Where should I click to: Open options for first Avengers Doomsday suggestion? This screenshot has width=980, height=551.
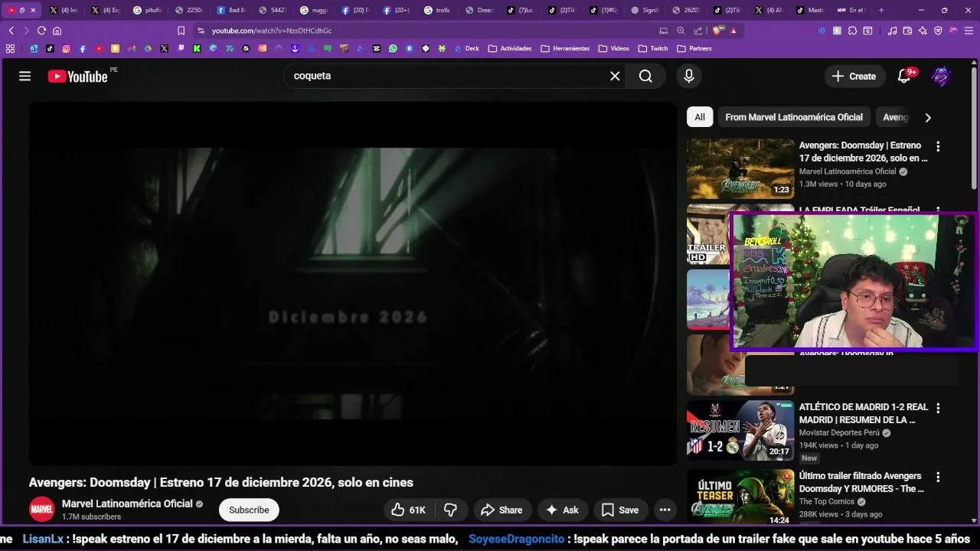938,146
